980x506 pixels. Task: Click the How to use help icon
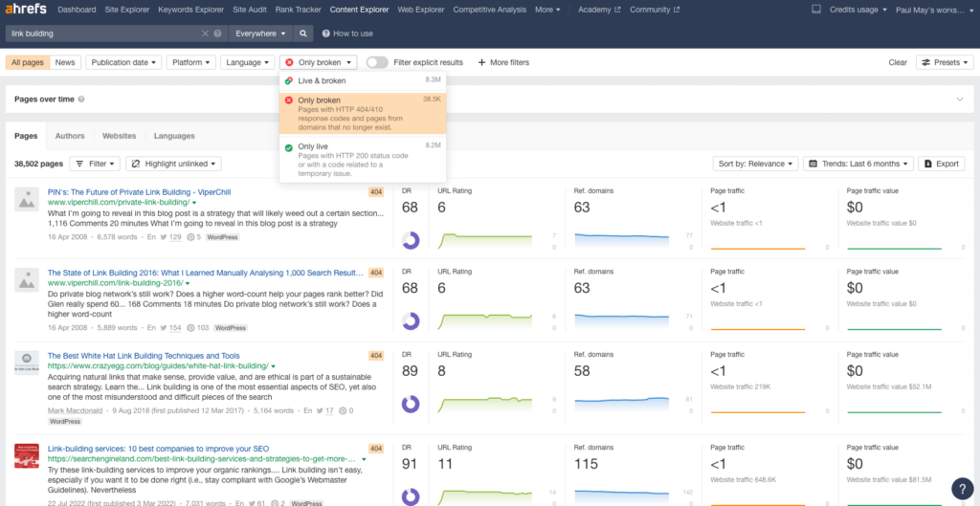(326, 33)
